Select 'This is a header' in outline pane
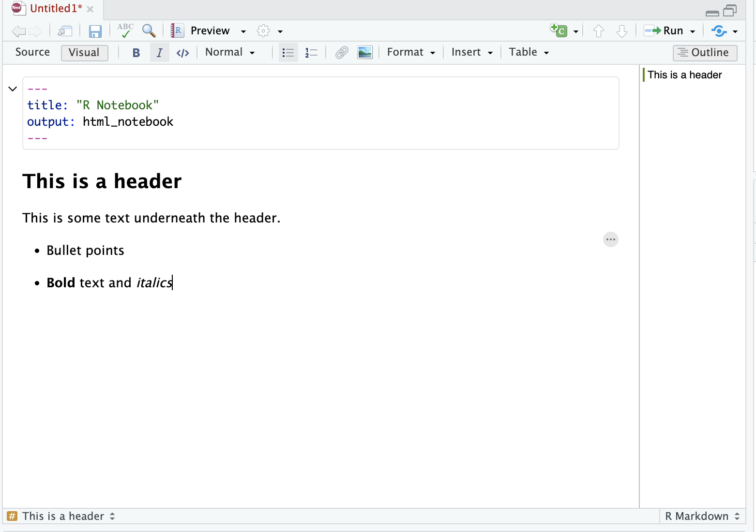This screenshot has height=532, width=756. [x=684, y=75]
